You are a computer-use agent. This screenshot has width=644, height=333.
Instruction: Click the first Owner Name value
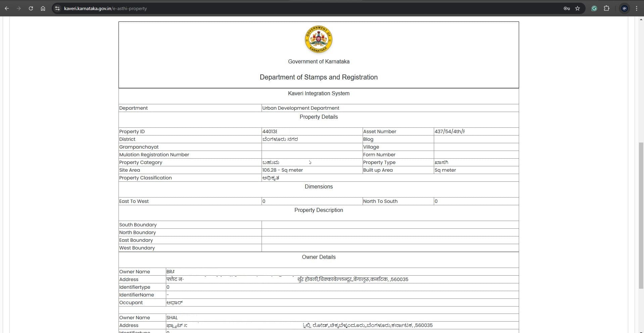pos(171,272)
